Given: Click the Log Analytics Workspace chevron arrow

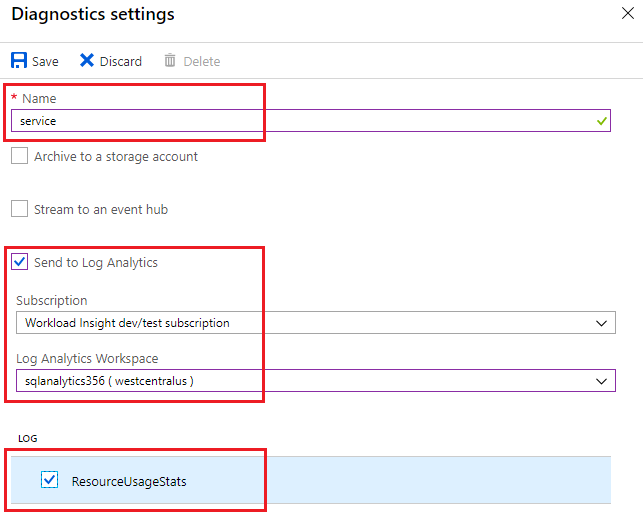Looking at the screenshot, I should (601, 381).
